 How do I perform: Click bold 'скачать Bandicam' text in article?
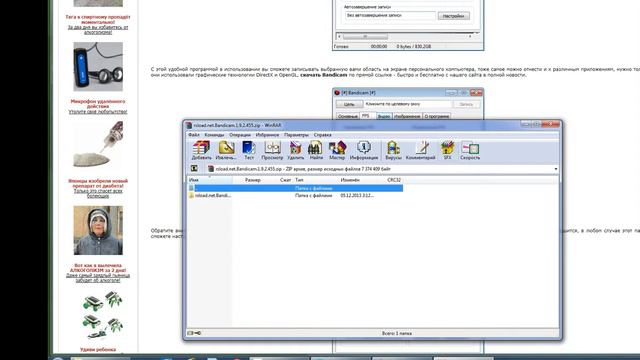tap(323, 75)
